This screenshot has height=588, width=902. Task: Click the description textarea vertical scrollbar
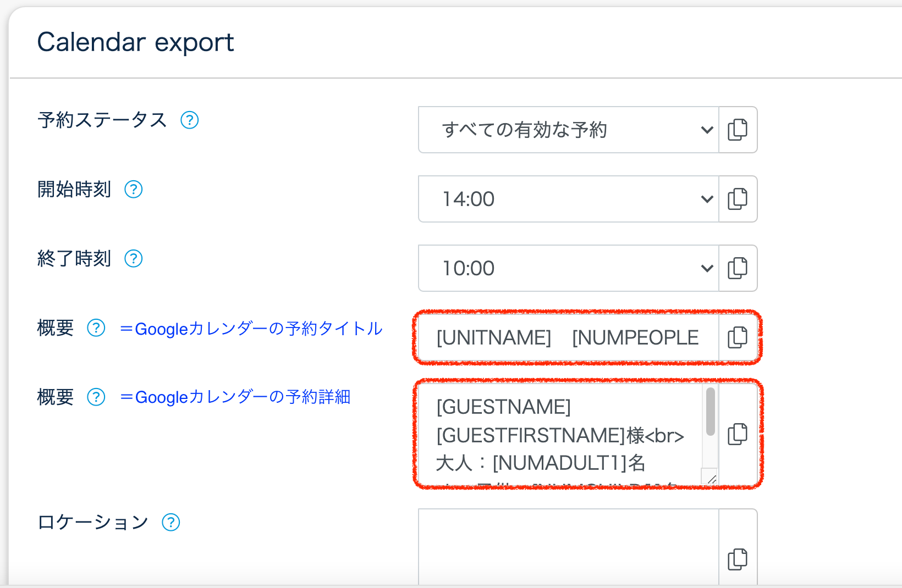(x=710, y=412)
